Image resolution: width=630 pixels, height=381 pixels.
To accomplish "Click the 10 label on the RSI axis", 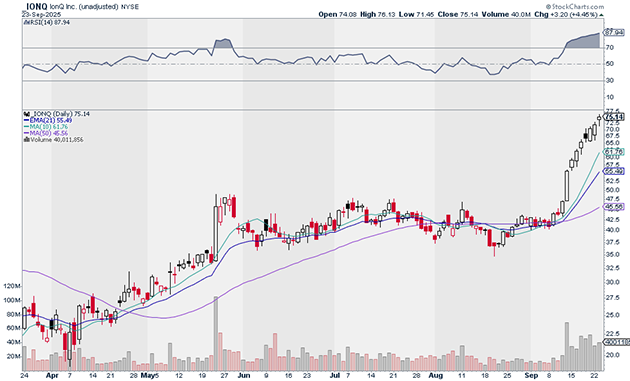I will (610, 97).
